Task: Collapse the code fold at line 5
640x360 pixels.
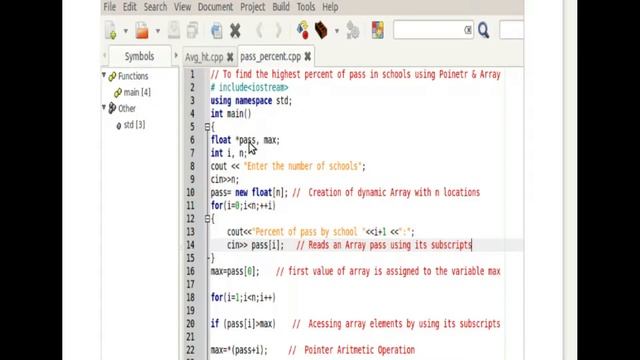Action: [x=207, y=127]
